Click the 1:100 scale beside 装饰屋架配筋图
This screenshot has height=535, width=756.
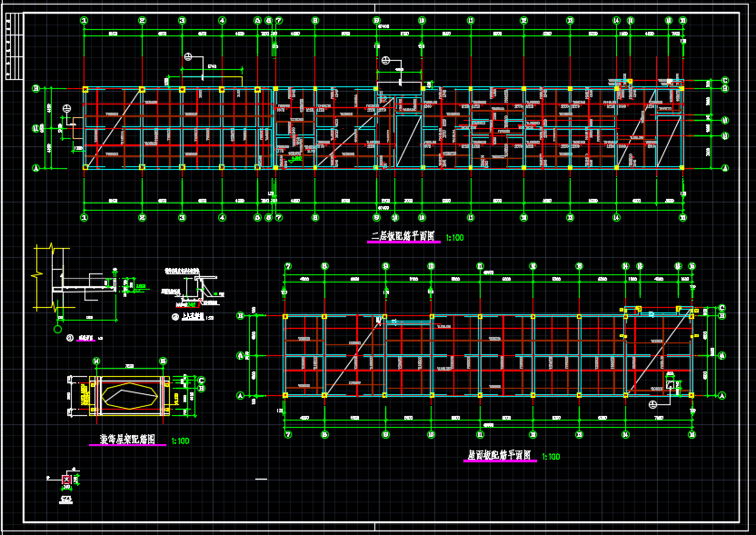180,441
